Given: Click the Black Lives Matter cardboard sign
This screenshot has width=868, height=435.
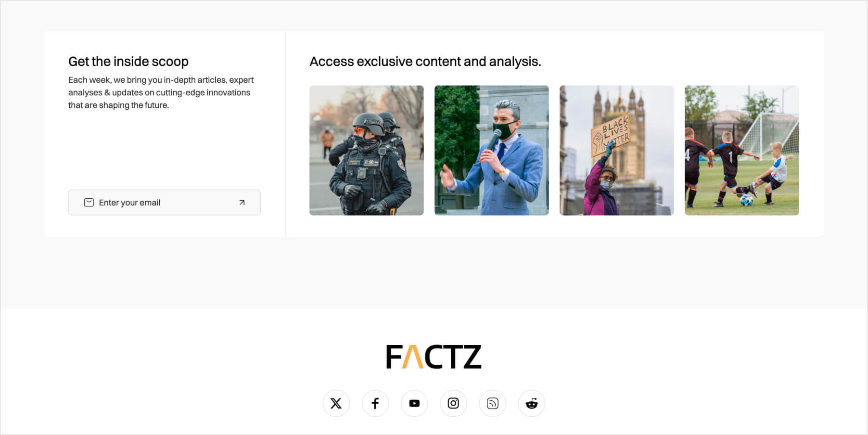Looking at the screenshot, I should pos(611,135).
